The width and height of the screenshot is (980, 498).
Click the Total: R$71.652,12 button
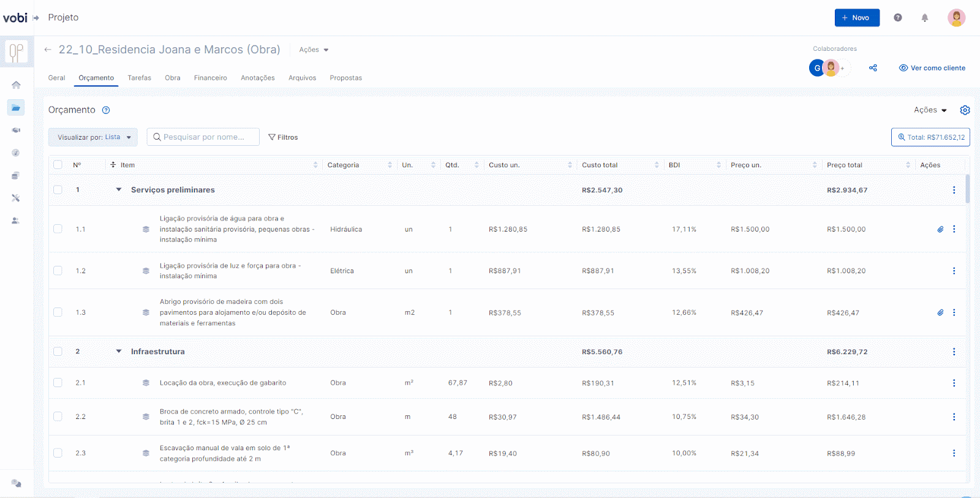pos(930,137)
